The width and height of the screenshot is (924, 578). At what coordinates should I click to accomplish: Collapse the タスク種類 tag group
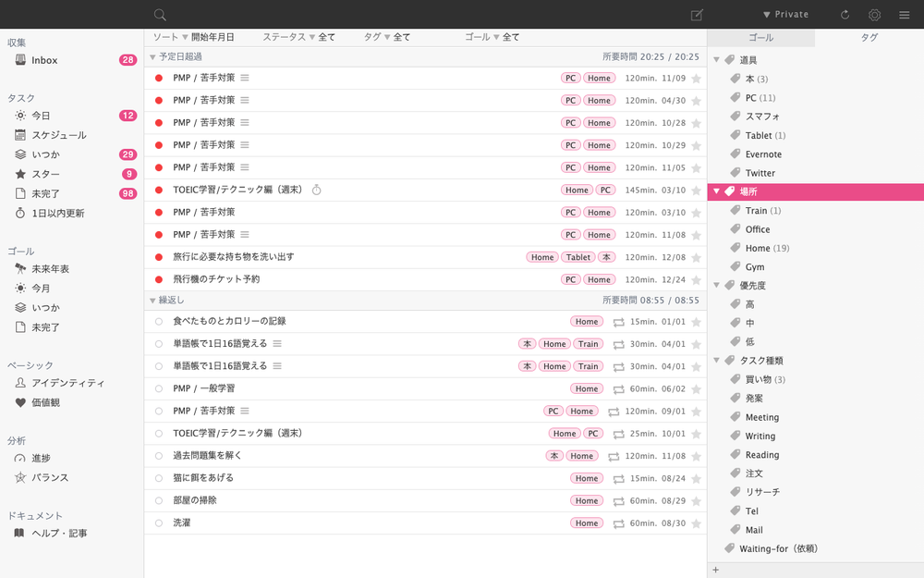point(717,360)
